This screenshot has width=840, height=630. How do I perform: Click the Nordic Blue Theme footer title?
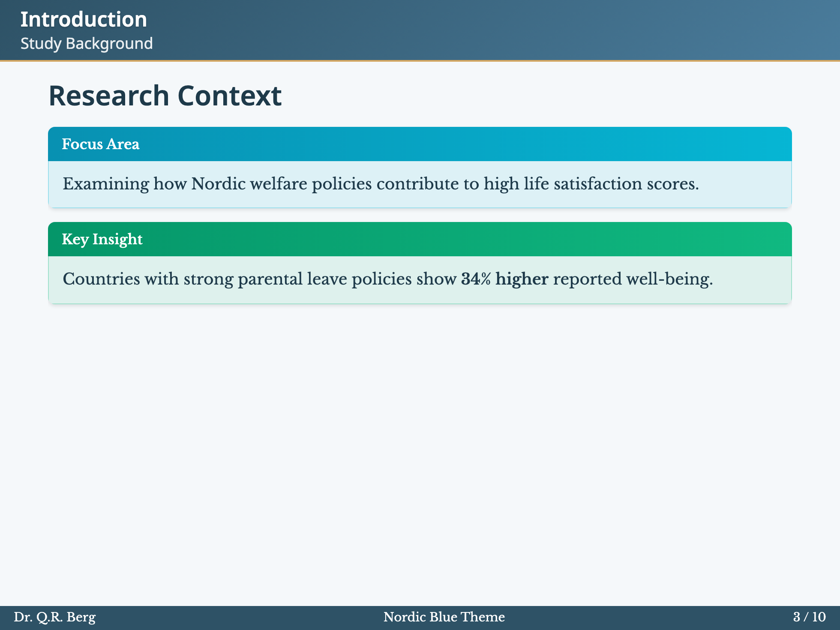444,617
